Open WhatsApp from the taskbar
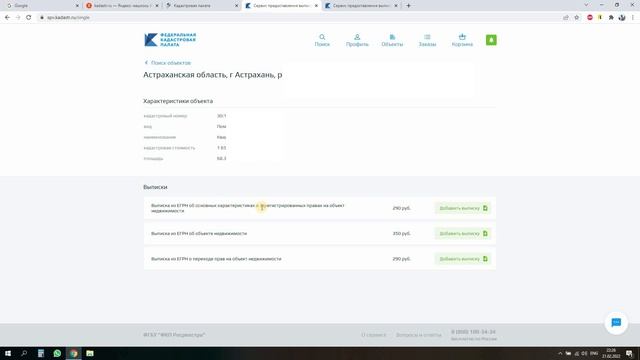This screenshot has width=640, height=360. [57, 353]
